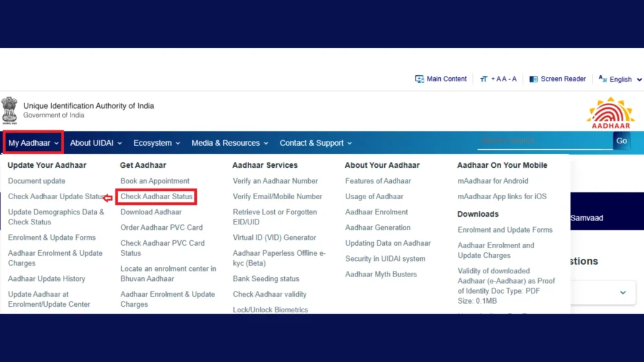The width and height of the screenshot is (644, 362).
Task: Open Bank Seeding status
Action: [x=266, y=278]
